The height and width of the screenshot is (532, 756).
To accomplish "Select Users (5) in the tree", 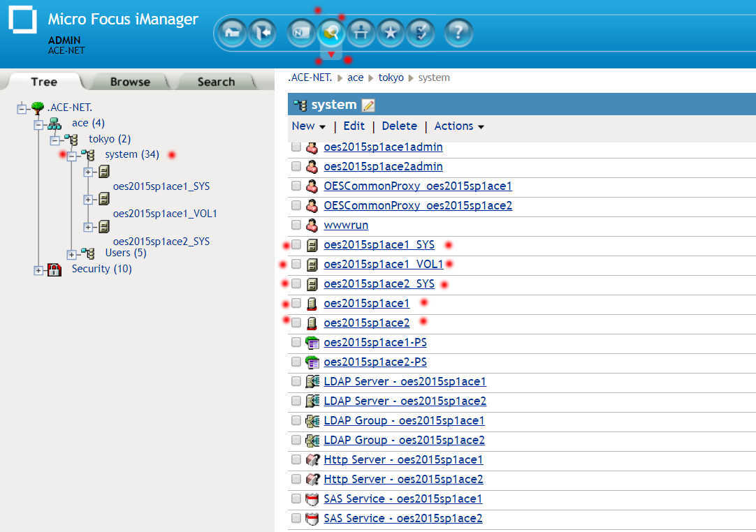I will click(x=126, y=253).
